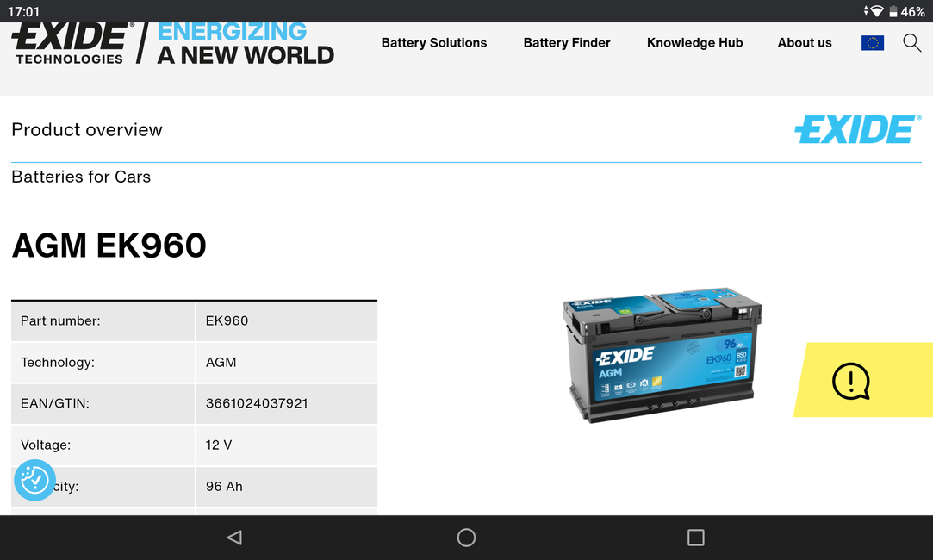The image size is (933, 560).
Task: Open the search magnifier icon
Action: (x=911, y=43)
